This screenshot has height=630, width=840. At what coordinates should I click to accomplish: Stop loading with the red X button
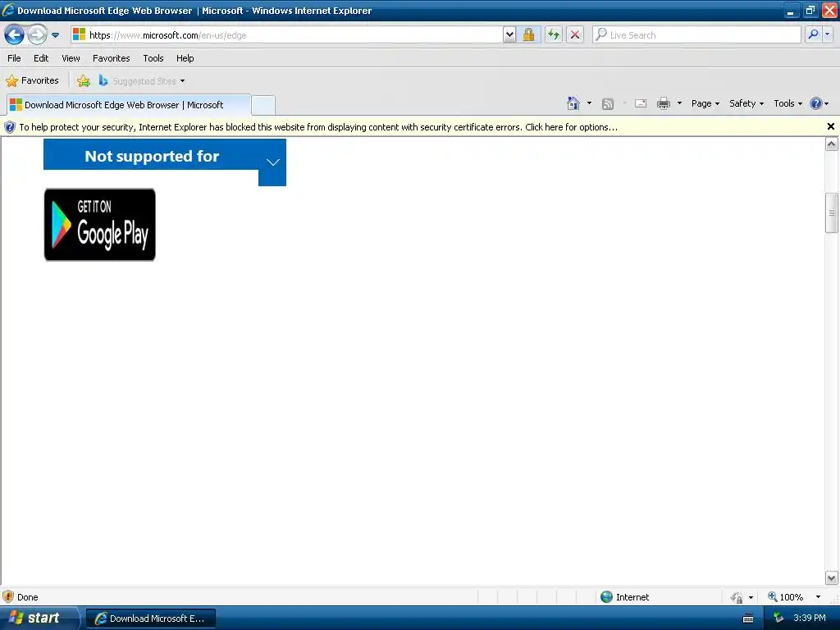click(x=575, y=35)
